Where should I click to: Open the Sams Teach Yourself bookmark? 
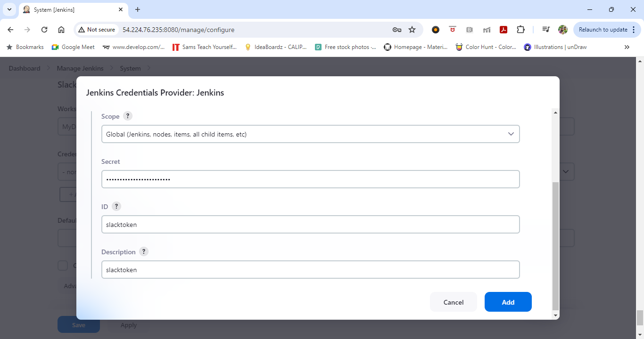(205, 47)
